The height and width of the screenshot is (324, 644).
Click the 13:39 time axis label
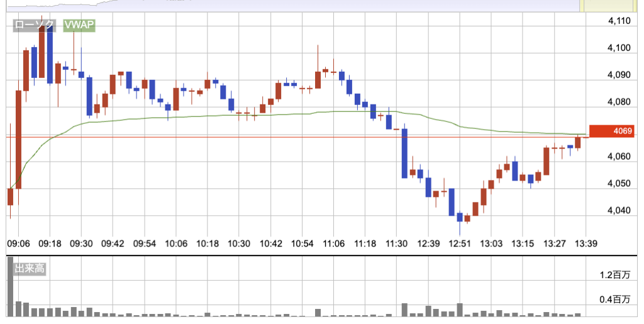(586, 243)
